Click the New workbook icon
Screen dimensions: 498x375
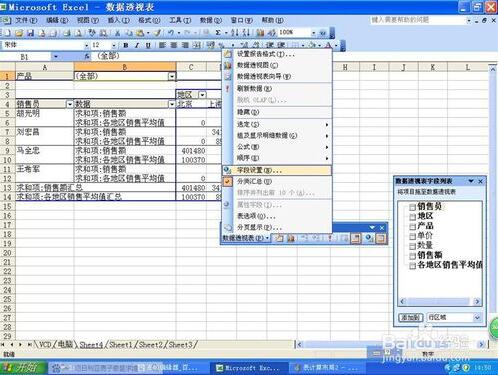7,33
